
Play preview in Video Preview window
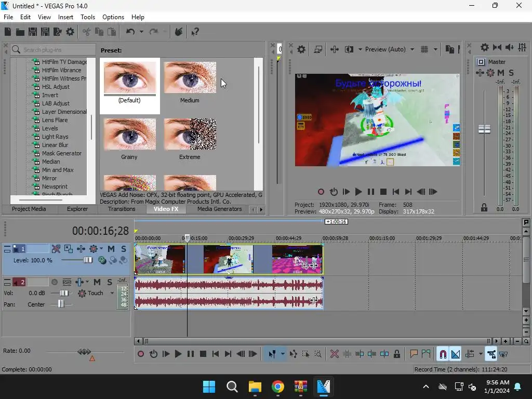358,192
